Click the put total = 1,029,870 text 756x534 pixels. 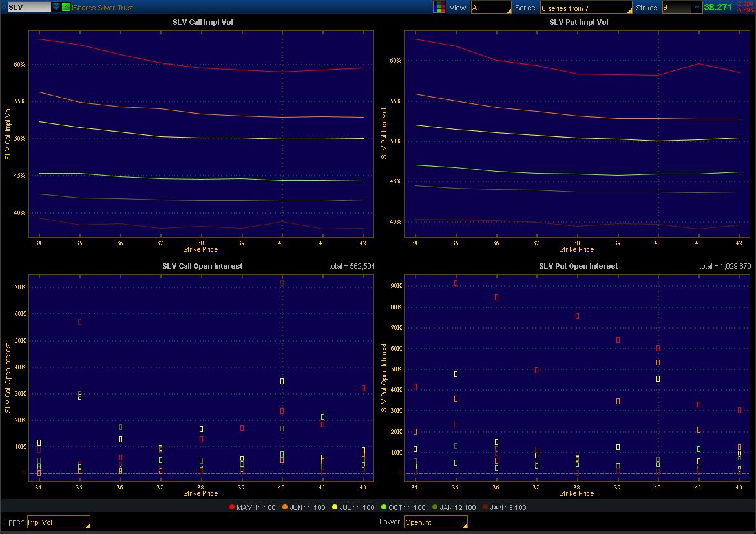pos(724,266)
